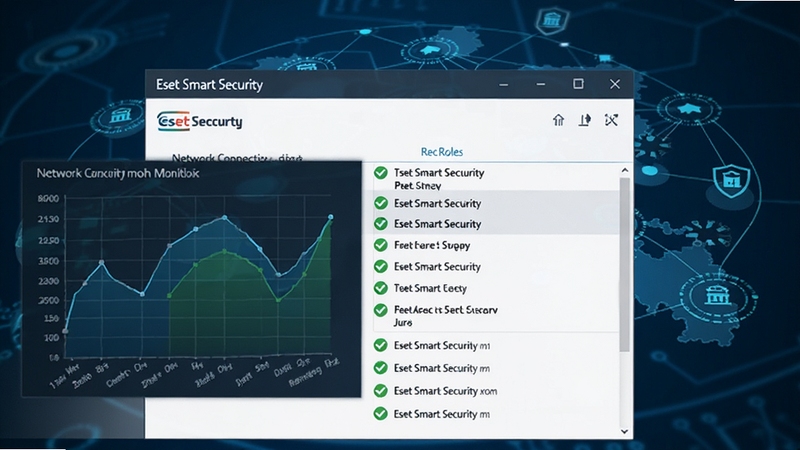Viewport: 800px width, 450px height.
Task: Switch to the Rec Roles tab
Action: click(442, 152)
